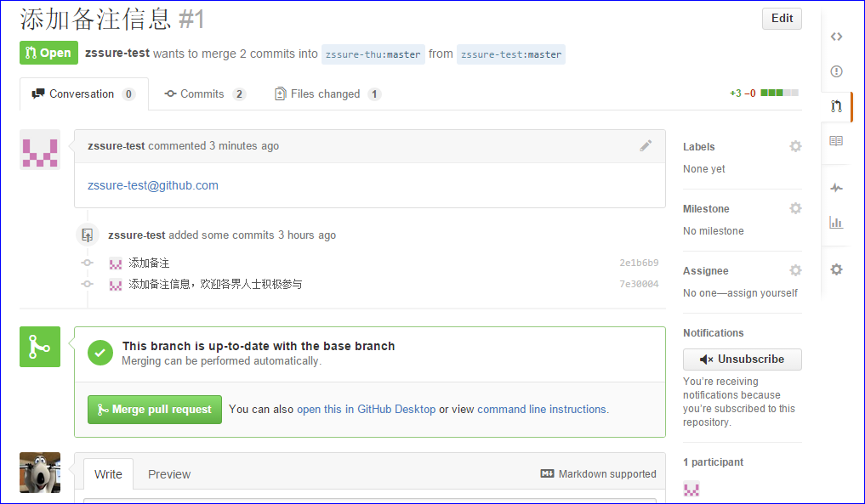Open the Graphs bar chart icon
Image resolution: width=865 pixels, height=504 pixels.
pyautogui.click(x=836, y=222)
